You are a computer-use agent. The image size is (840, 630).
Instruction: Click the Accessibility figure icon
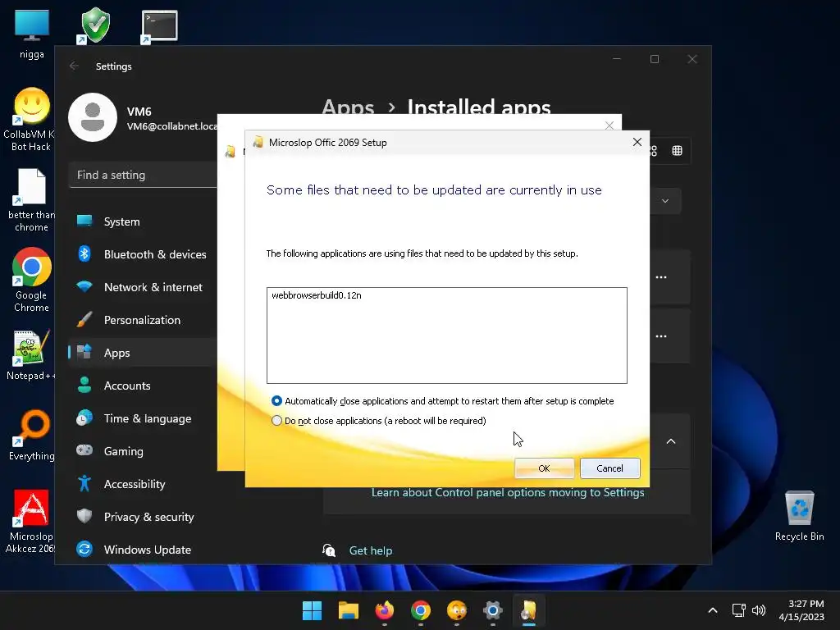click(84, 483)
